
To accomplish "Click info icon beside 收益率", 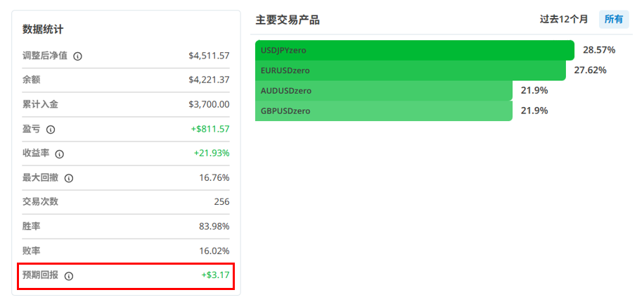I will [60, 154].
